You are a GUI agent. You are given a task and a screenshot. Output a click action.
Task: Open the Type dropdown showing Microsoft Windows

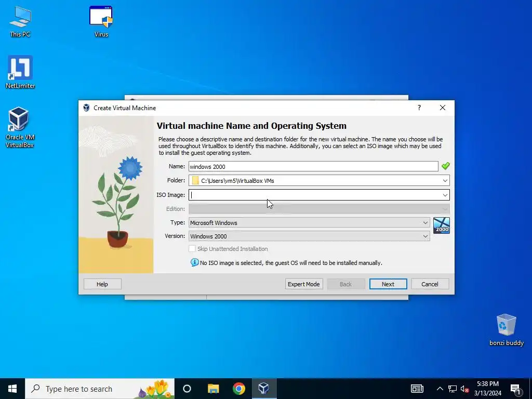click(309, 222)
